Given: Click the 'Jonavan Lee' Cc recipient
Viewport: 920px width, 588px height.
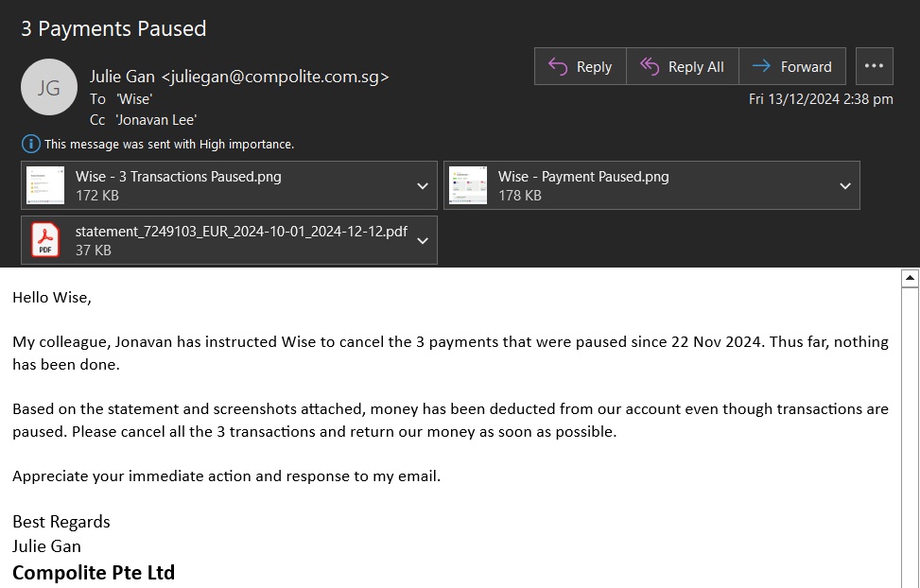Looking at the screenshot, I should [x=156, y=120].
